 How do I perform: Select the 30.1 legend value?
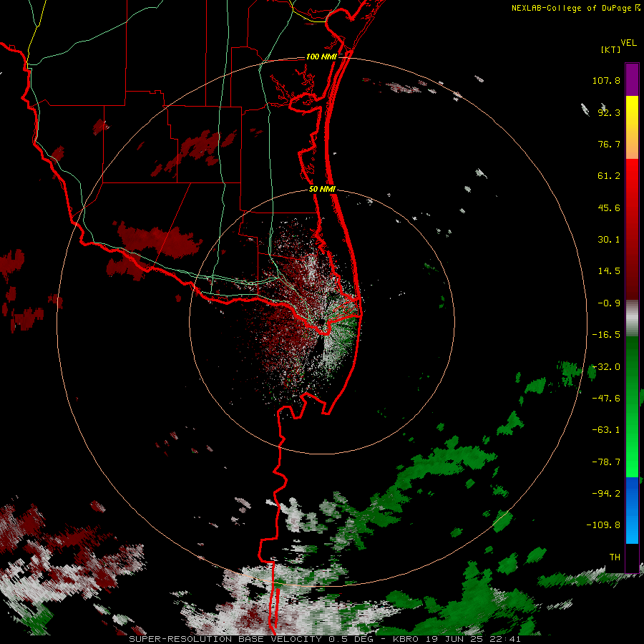click(x=609, y=240)
